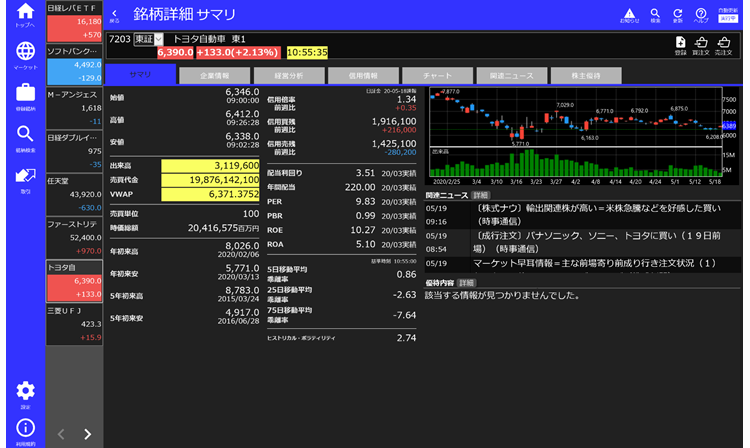
Task: Select M-アンジェス watchlist card
Action: tap(74, 108)
